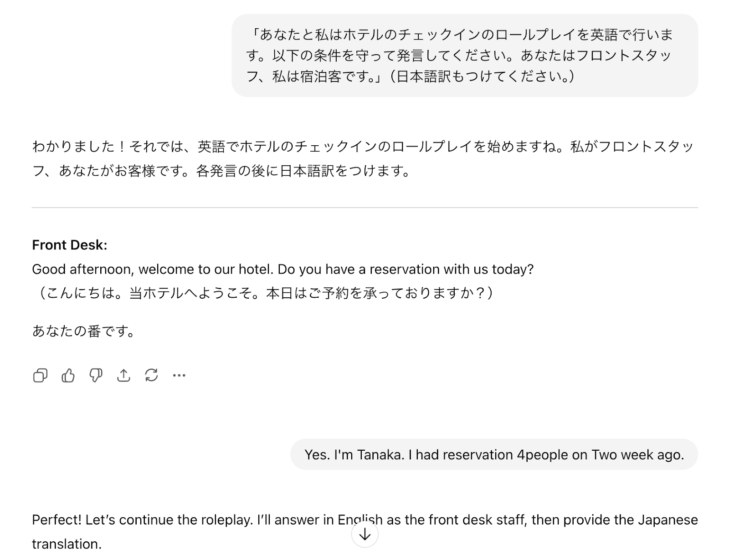Click the "Good afternoon, welcome to our hotel" line
Viewport: 729px width, 560px height.
(282, 270)
